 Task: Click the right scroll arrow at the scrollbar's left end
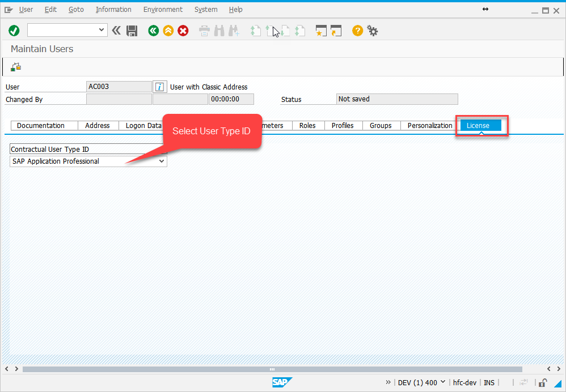tap(16, 369)
